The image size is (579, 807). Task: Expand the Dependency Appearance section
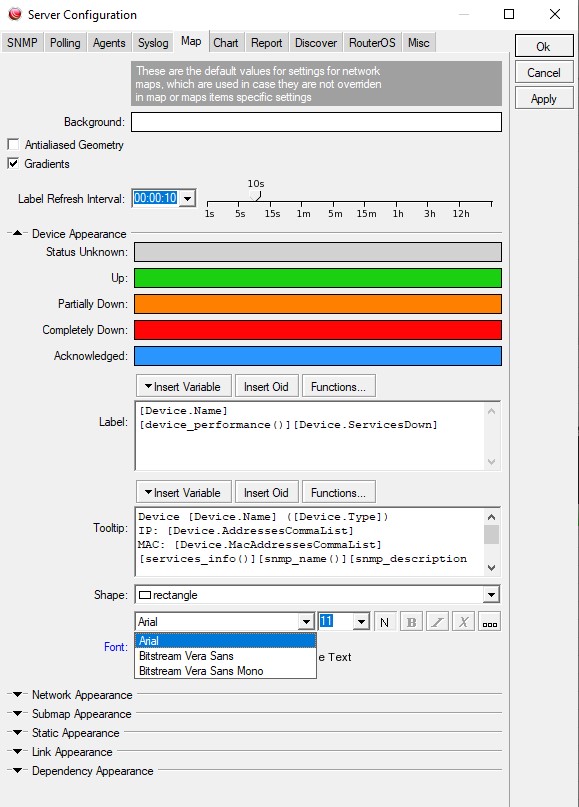17,770
